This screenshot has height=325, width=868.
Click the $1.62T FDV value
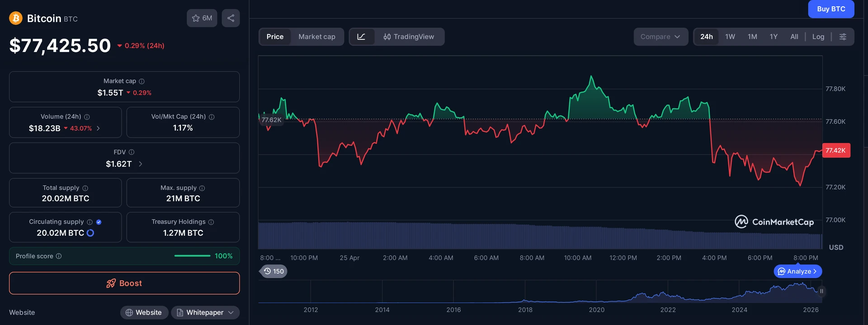coord(119,164)
